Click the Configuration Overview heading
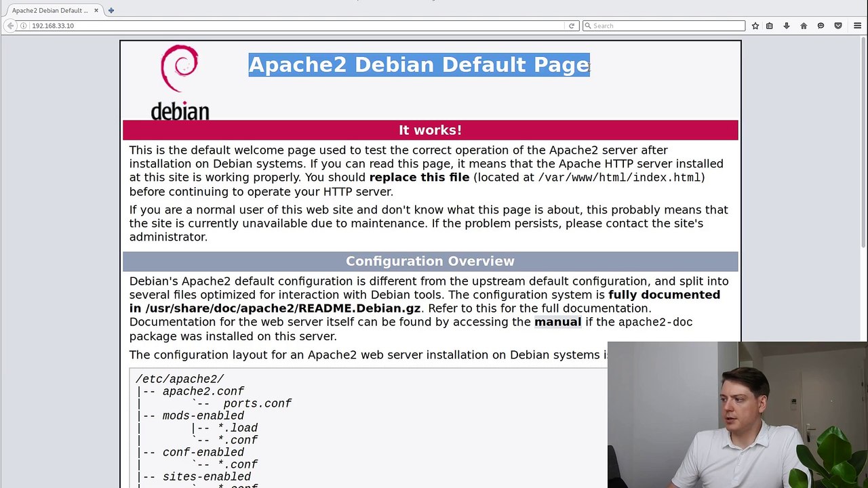 (430, 261)
